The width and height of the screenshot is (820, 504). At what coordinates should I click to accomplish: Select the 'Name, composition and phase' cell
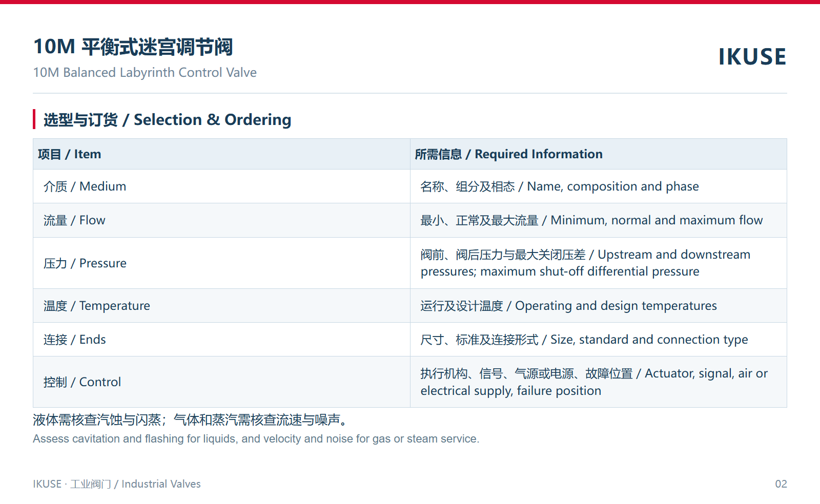click(x=599, y=186)
